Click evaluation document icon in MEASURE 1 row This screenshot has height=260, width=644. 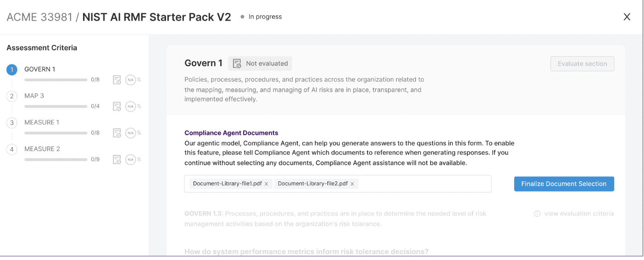pos(117,133)
